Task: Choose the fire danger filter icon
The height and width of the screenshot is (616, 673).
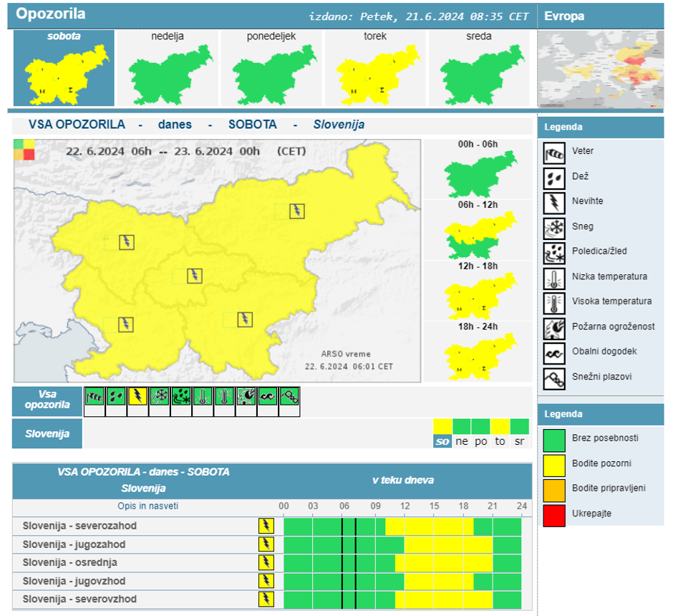Action: pos(246,397)
